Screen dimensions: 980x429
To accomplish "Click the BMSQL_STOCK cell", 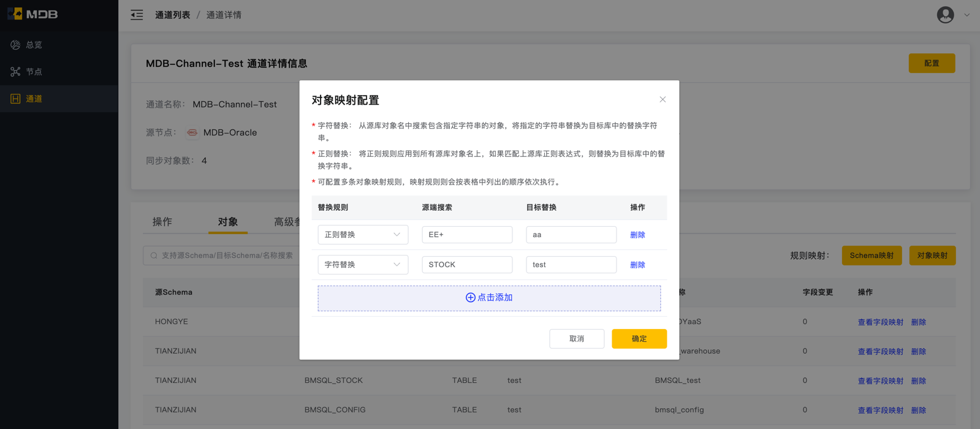I will pyautogui.click(x=333, y=381).
